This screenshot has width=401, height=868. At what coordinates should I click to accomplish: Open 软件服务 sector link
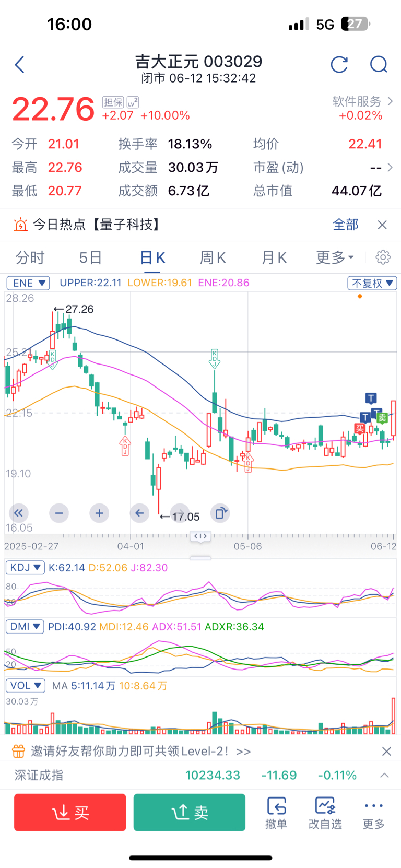click(357, 101)
